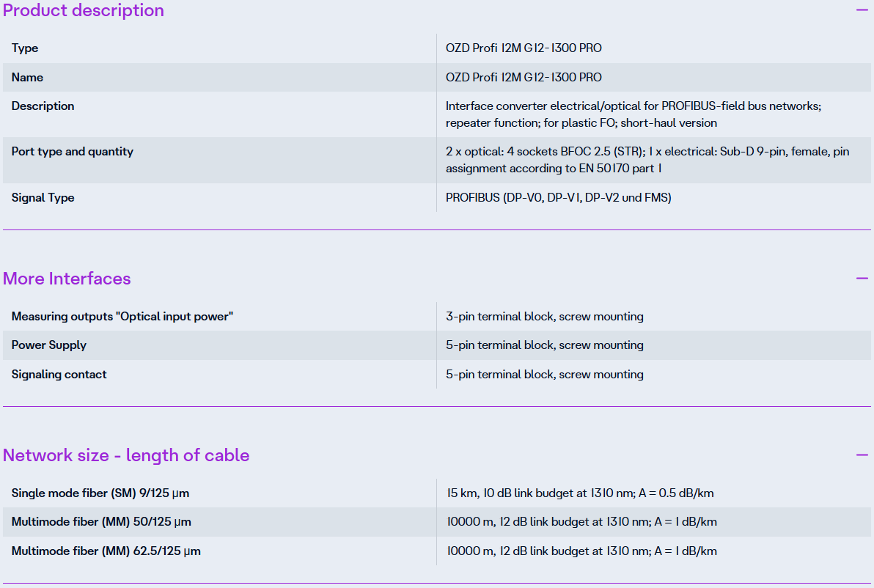Click the Name row label
This screenshot has width=874, height=588.
point(27,78)
